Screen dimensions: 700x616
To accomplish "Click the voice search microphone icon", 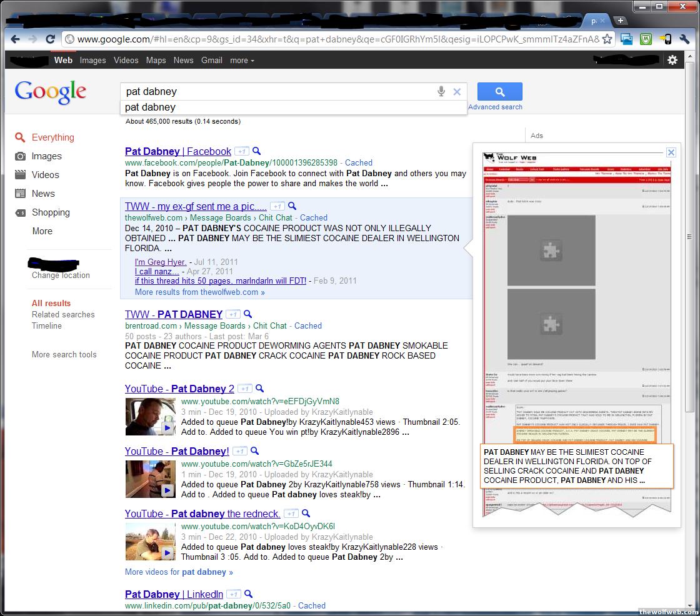I will click(441, 91).
